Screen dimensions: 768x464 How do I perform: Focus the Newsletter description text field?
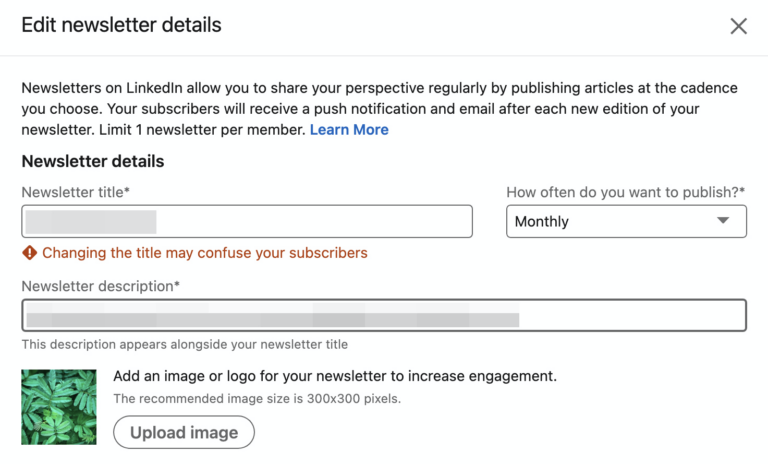(x=384, y=315)
